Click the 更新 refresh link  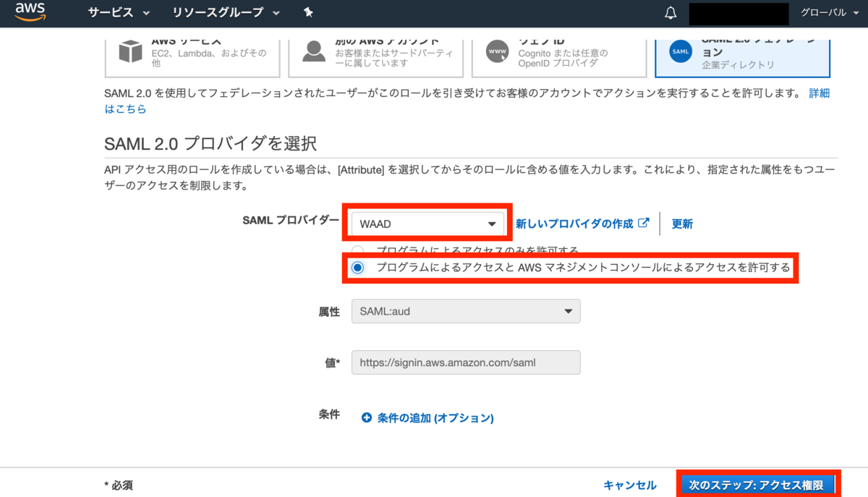(x=682, y=224)
